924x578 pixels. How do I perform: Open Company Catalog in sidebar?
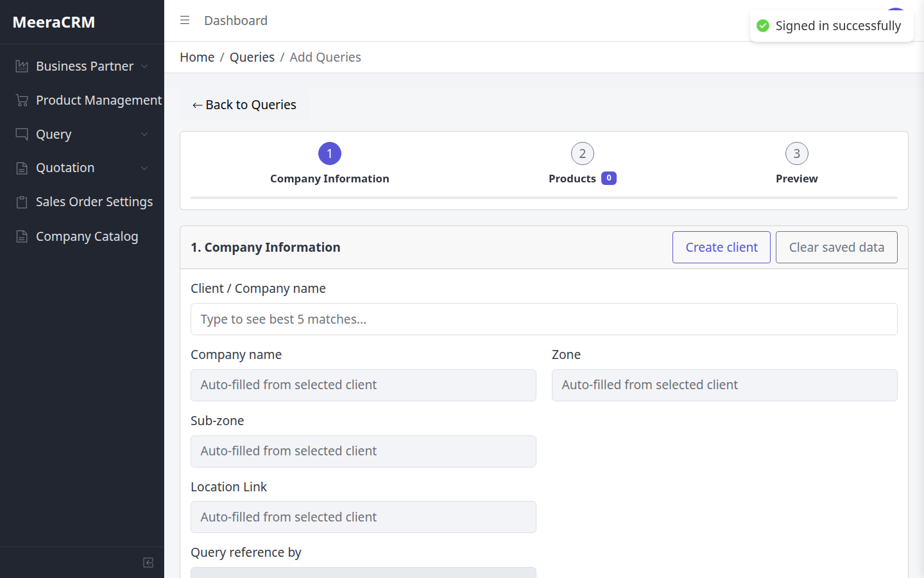(x=82, y=236)
